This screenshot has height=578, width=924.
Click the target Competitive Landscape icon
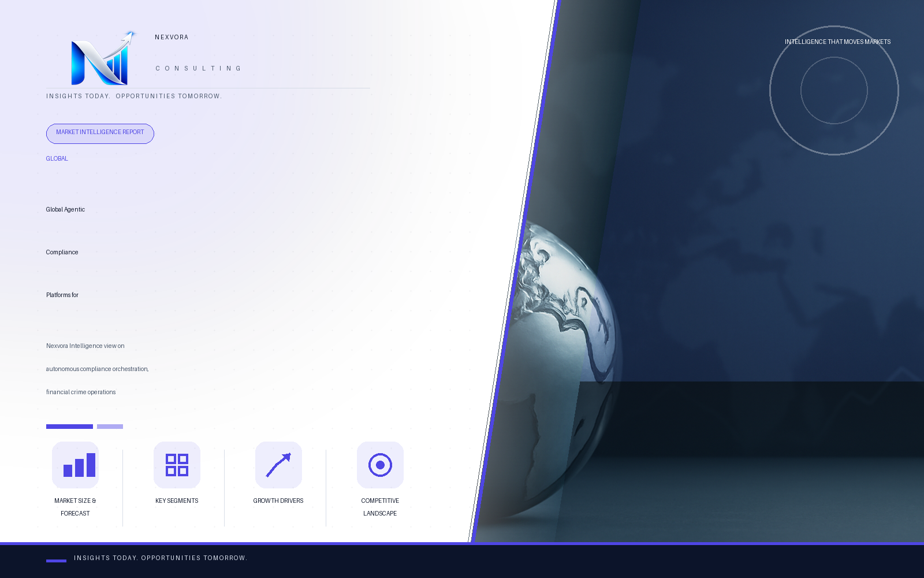pos(380,465)
